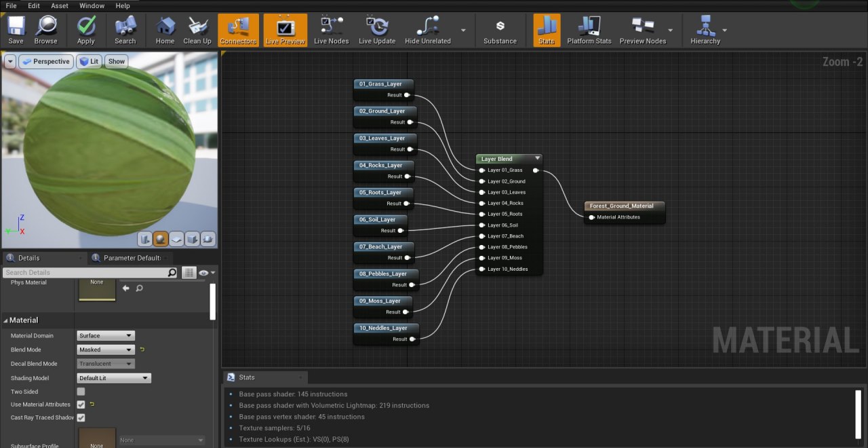Set preview mesh to cube
This screenshot has width=868, height=448.
(x=193, y=239)
